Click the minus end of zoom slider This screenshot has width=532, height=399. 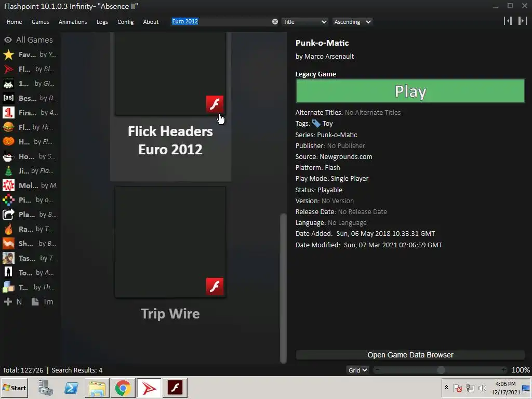[378, 370]
